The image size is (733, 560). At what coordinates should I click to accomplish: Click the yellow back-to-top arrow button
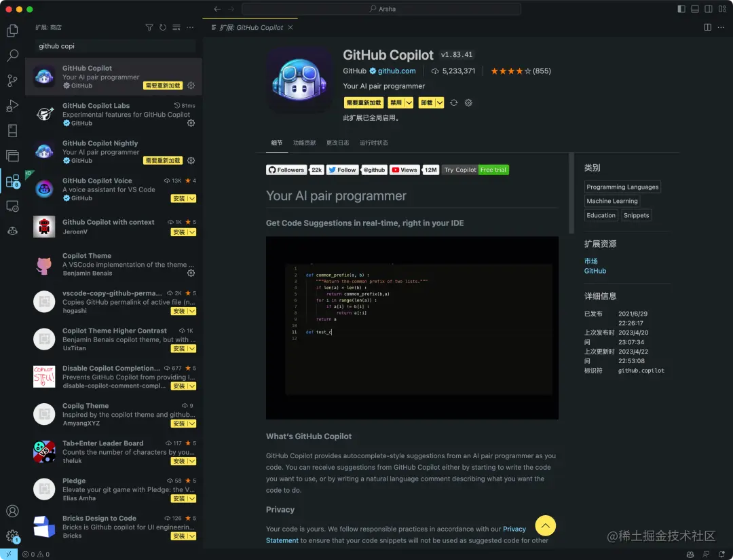(x=545, y=526)
